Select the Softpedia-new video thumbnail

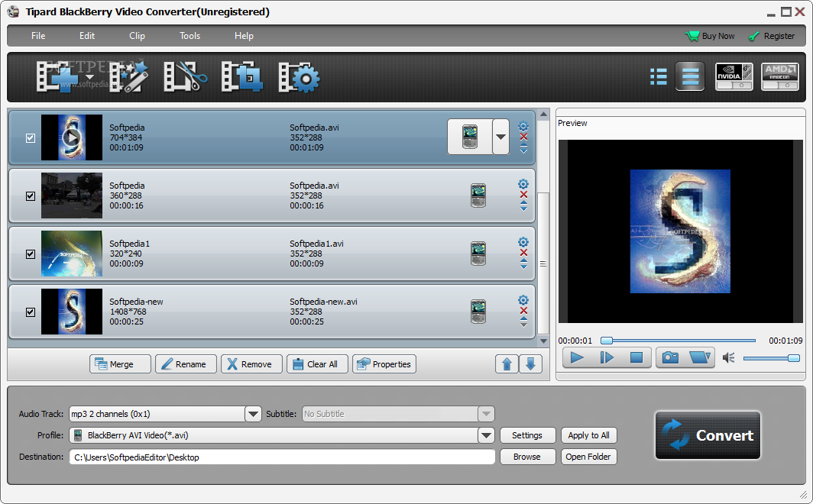tap(72, 312)
